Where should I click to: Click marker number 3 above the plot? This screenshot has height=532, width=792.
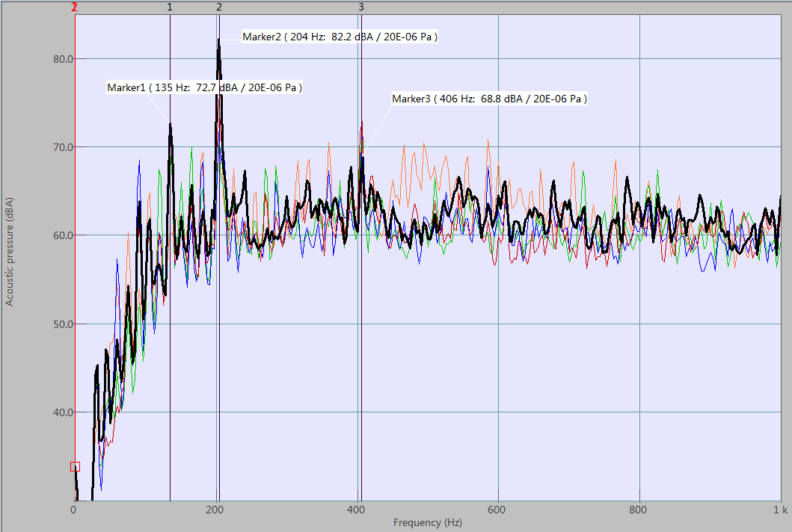pyautogui.click(x=360, y=7)
